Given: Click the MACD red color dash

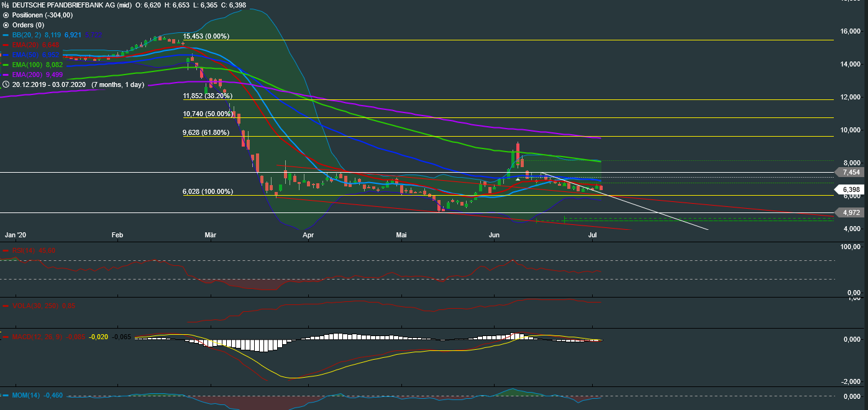Looking at the screenshot, I should tap(6, 337).
